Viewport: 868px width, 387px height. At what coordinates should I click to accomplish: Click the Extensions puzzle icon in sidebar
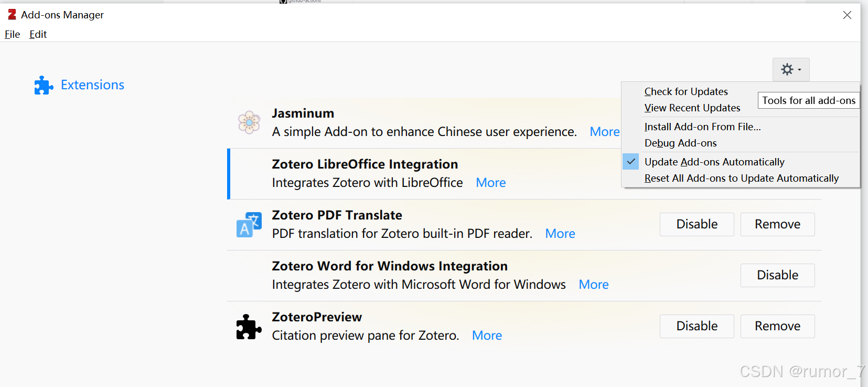coord(44,85)
